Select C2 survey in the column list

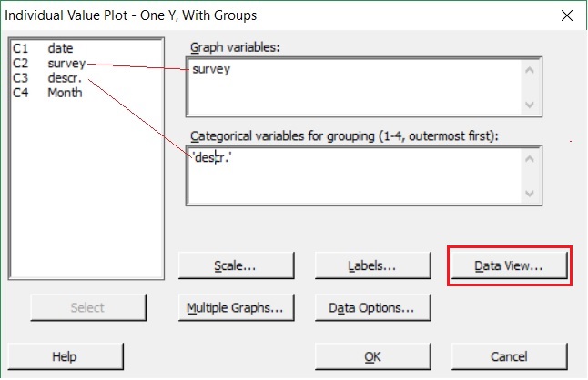pyautogui.click(x=51, y=64)
